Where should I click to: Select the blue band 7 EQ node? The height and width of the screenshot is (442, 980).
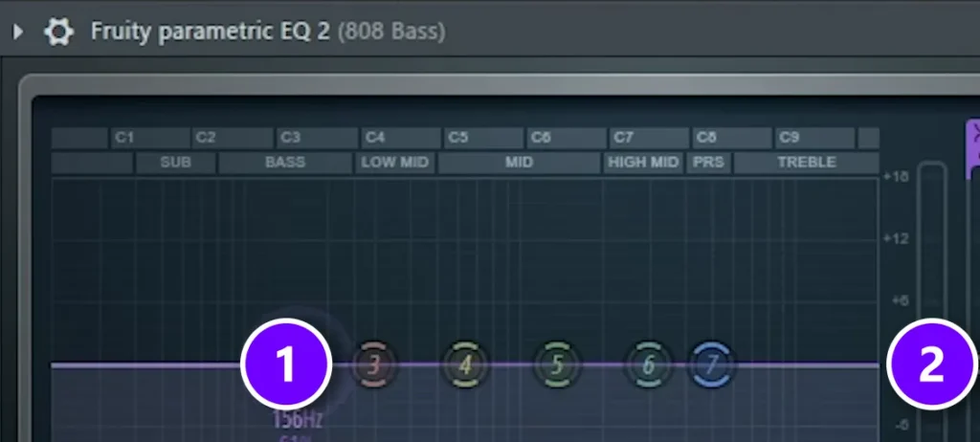[x=712, y=365]
